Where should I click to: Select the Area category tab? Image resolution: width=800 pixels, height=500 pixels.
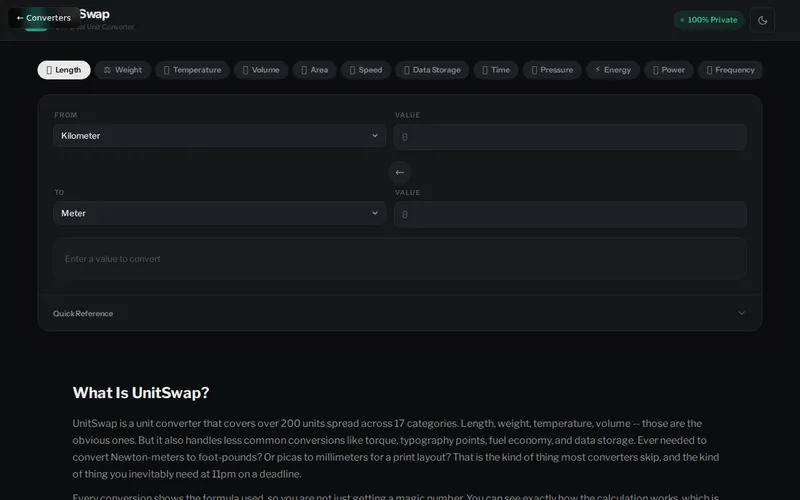(x=315, y=70)
